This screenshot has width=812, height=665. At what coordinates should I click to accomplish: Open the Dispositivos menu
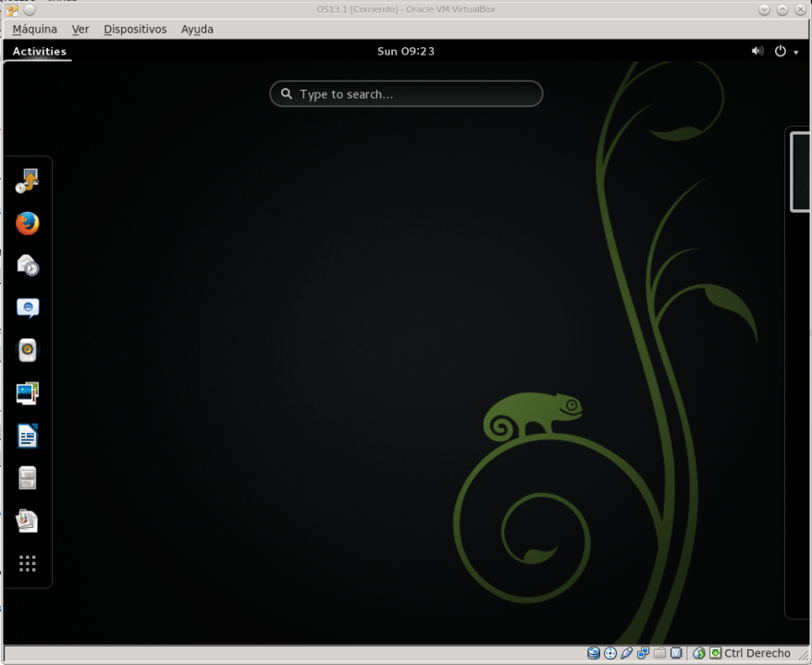tap(135, 29)
